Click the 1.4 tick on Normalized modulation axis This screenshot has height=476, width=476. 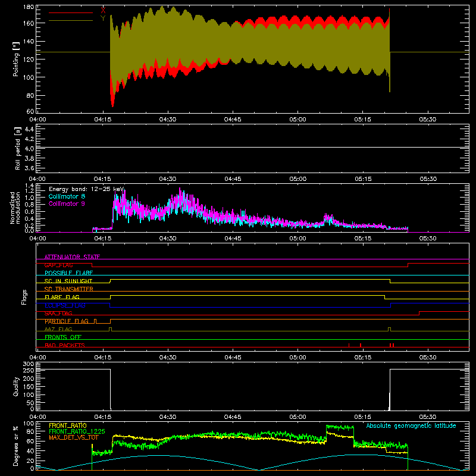click(29, 186)
